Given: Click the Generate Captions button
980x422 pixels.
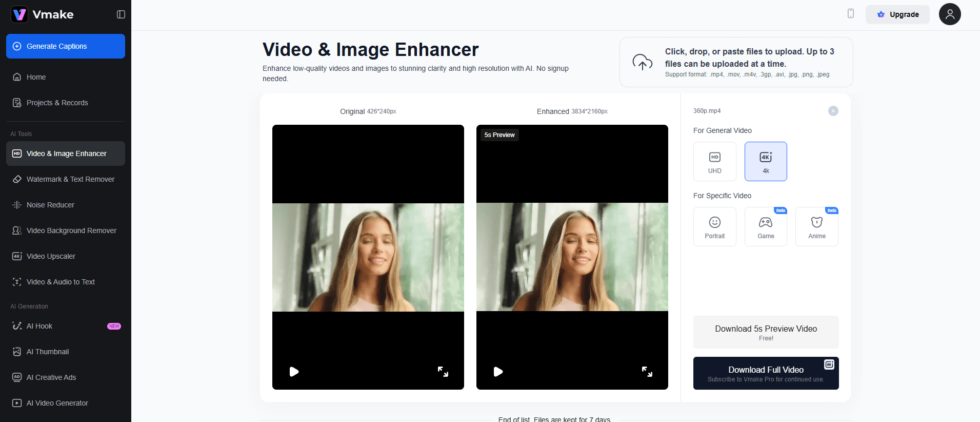Looking at the screenshot, I should (66, 46).
